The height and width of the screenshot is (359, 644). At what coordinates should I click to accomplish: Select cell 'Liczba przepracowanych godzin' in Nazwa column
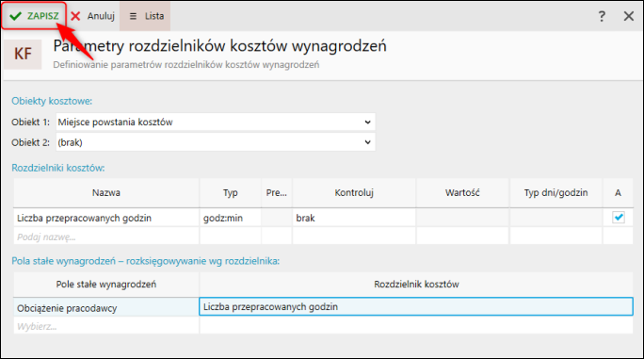tap(106, 218)
